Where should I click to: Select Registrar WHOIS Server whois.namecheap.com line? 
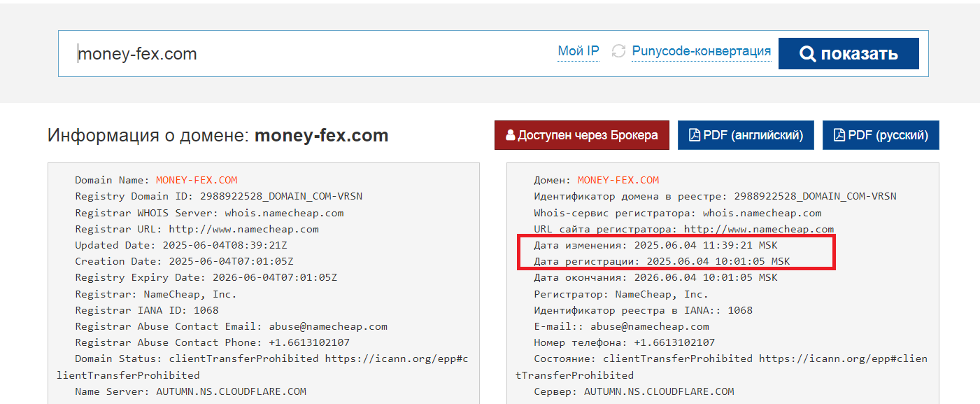coord(209,213)
